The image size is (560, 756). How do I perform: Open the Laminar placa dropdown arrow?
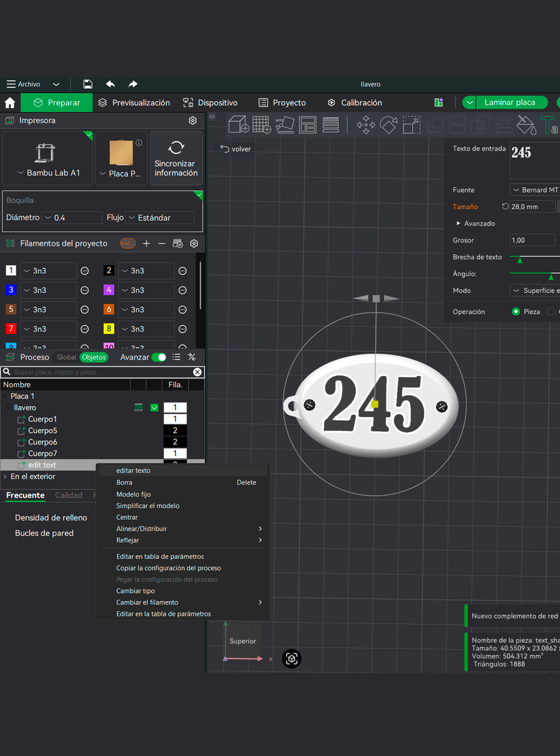469,102
